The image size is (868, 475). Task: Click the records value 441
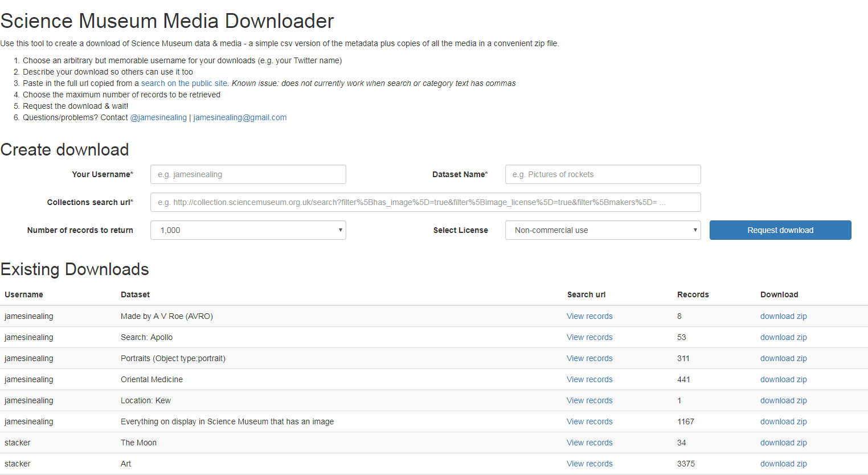click(683, 379)
